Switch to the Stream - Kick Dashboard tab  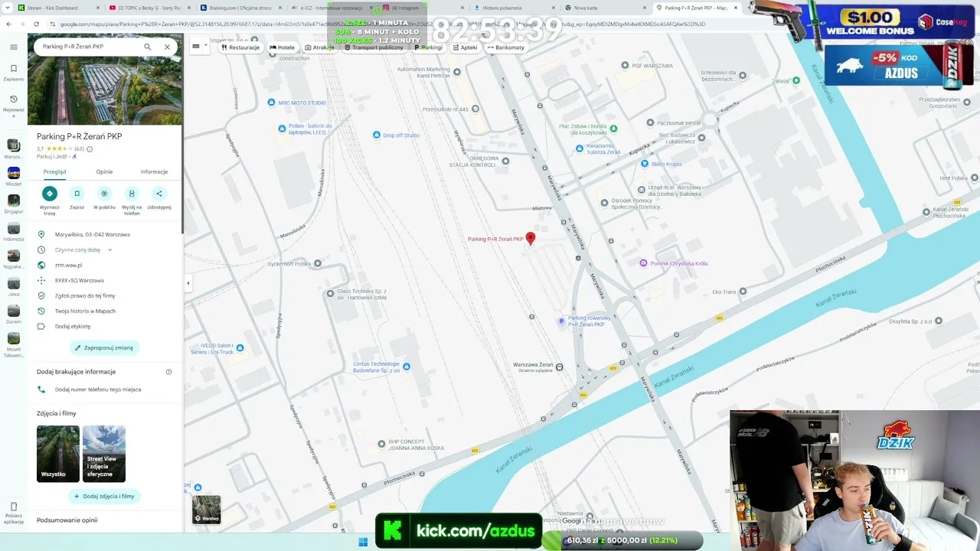click(57, 8)
